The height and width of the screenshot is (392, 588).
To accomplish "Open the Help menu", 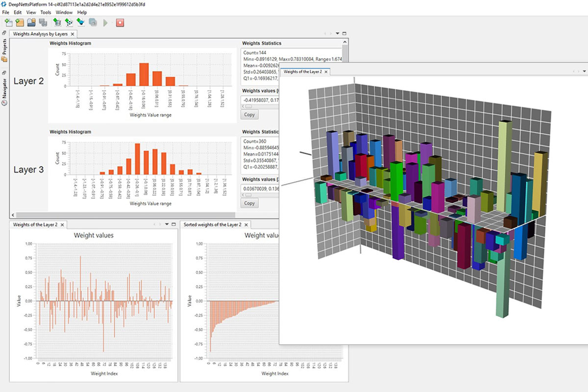I will coord(82,12).
